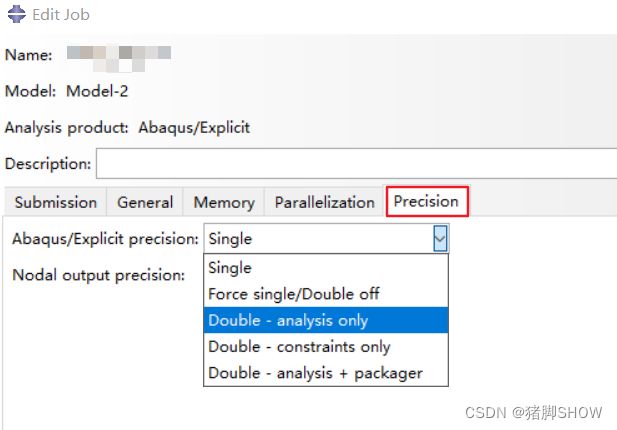Click into the Description text field
Screen dimensions: 617x430
tap(357, 164)
